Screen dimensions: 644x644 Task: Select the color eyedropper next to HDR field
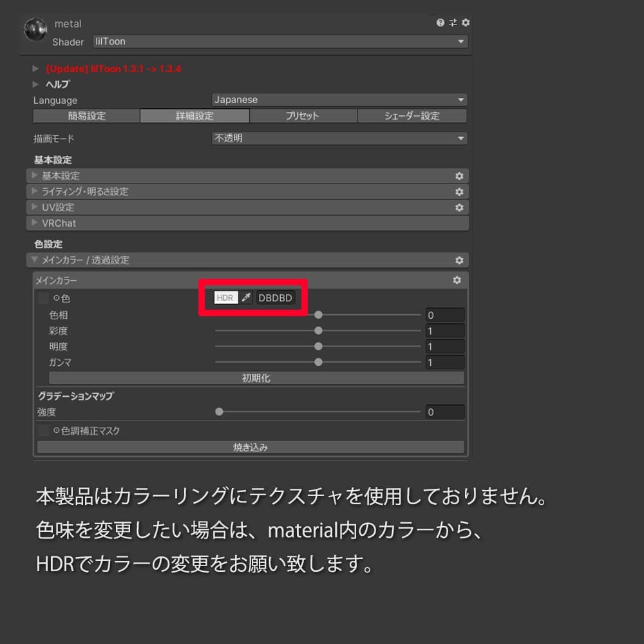coord(246,298)
